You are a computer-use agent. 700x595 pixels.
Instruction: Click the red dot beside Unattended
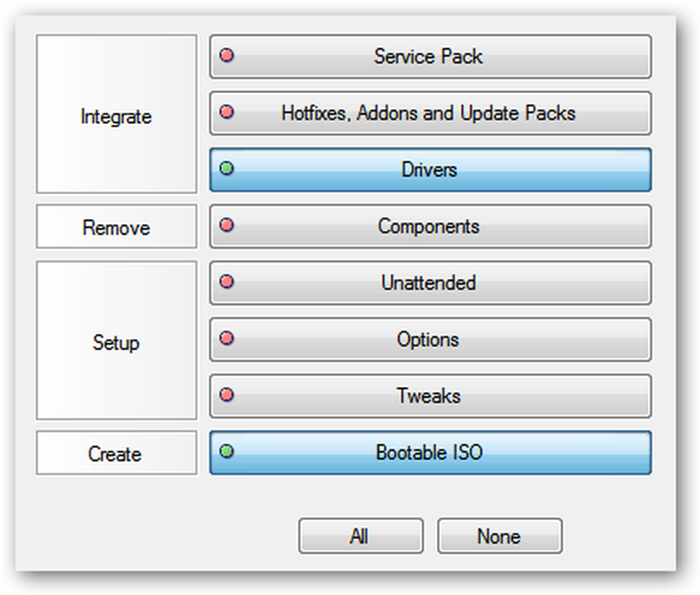tap(227, 281)
